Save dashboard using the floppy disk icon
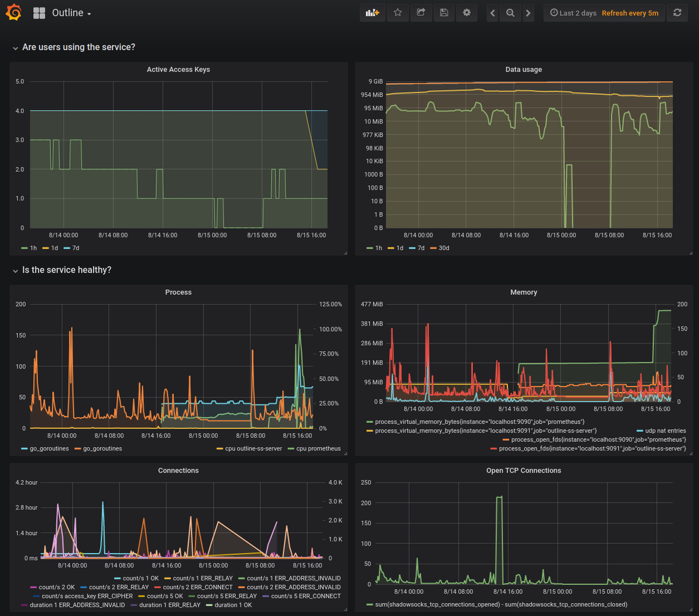 tap(444, 13)
